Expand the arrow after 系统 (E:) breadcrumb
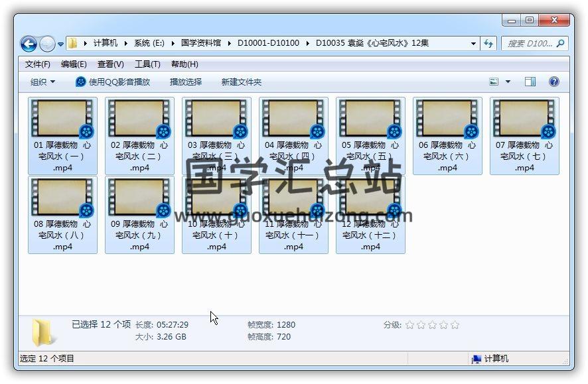This screenshot has width=588, height=384. pyautogui.click(x=173, y=44)
